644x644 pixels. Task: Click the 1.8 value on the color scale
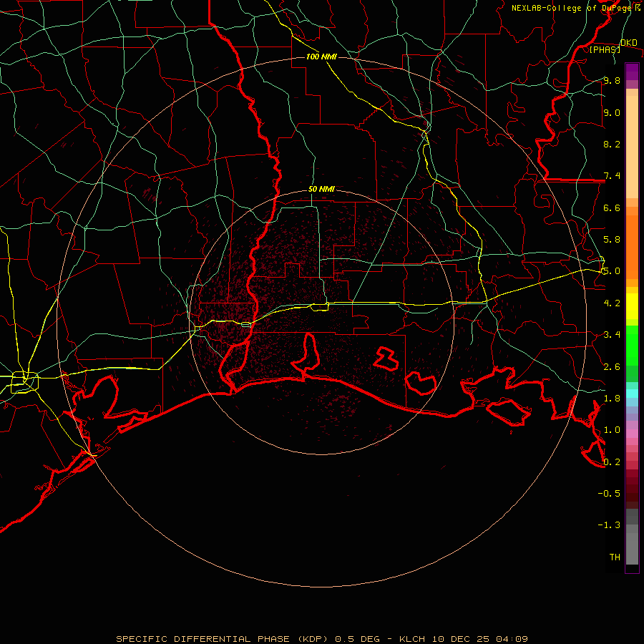tap(612, 398)
